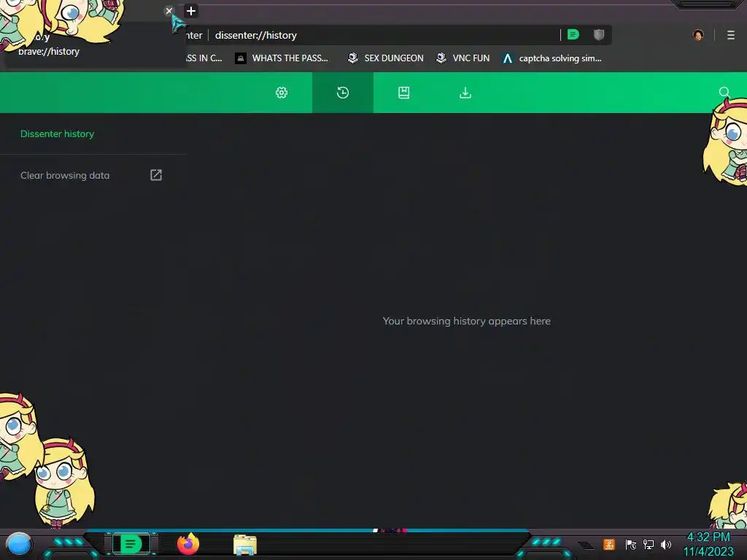The height and width of the screenshot is (560, 747).
Task: Click the external link icon beside Clear browsing data
Action: pyautogui.click(x=156, y=175)
